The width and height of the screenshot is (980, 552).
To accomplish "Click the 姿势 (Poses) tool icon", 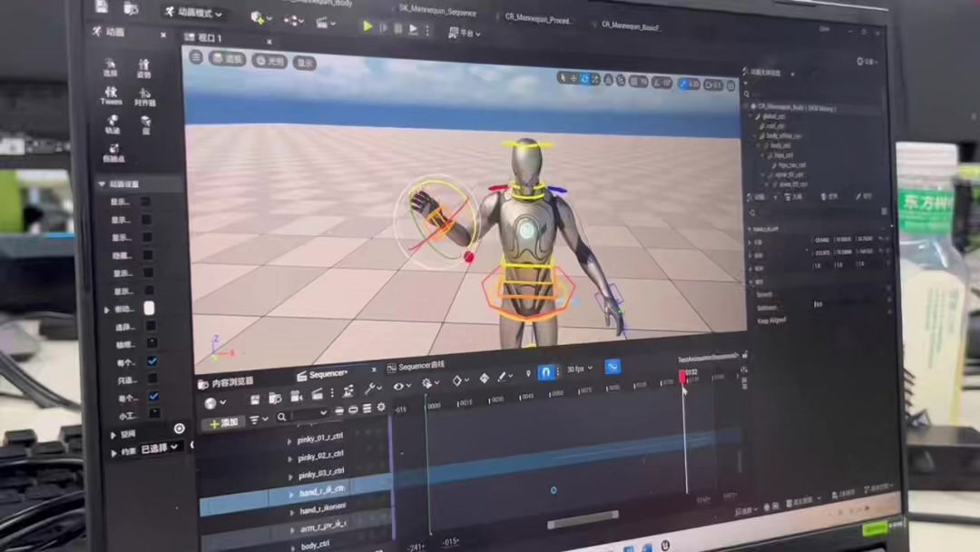I will tap(143, 68).
